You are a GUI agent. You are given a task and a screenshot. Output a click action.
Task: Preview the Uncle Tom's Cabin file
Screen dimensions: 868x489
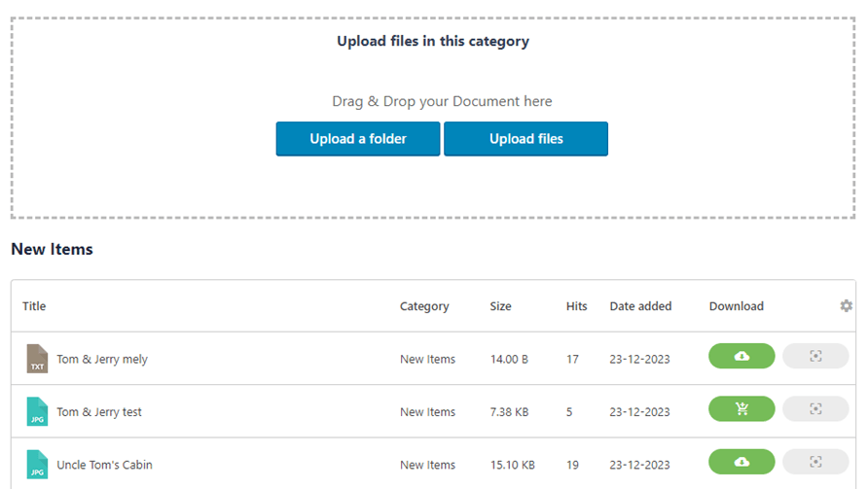coord(815,462)
